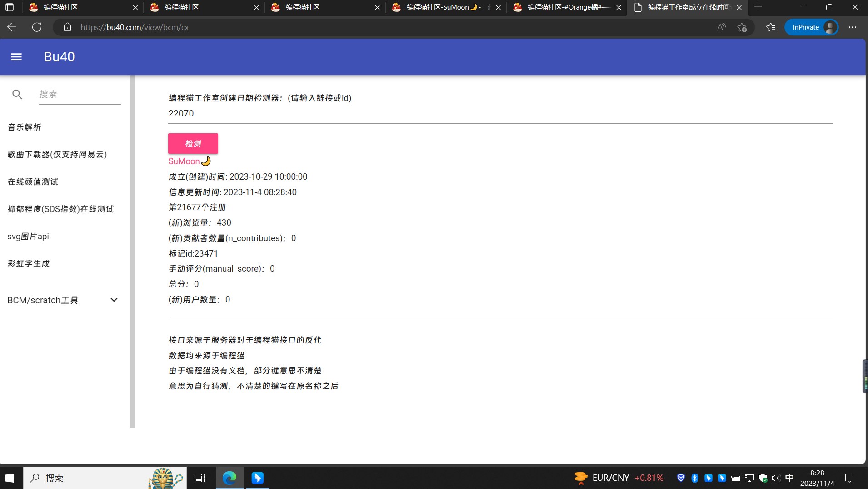Check the battery status icon
868x489 pixels.
[x=736, y=478]
